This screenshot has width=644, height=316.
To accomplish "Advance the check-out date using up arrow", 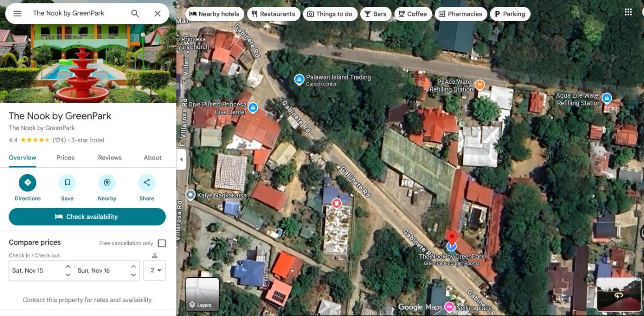I will [133, 266].
